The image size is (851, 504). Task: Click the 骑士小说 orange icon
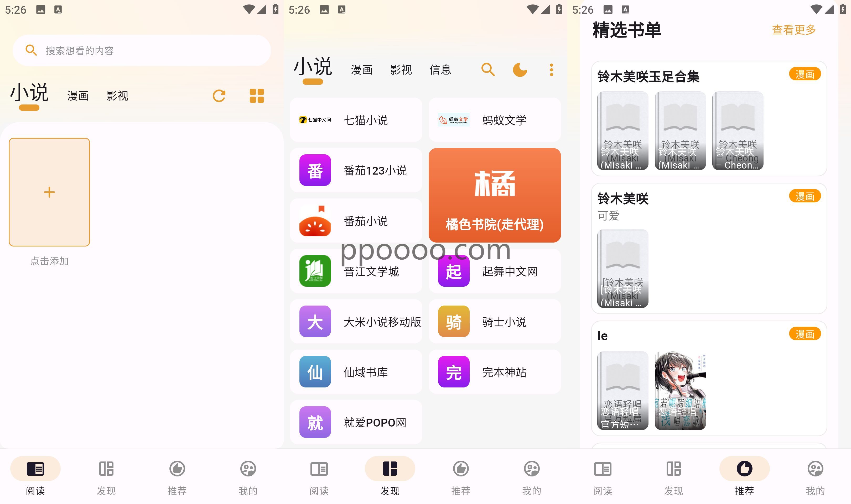pos(454,321)
